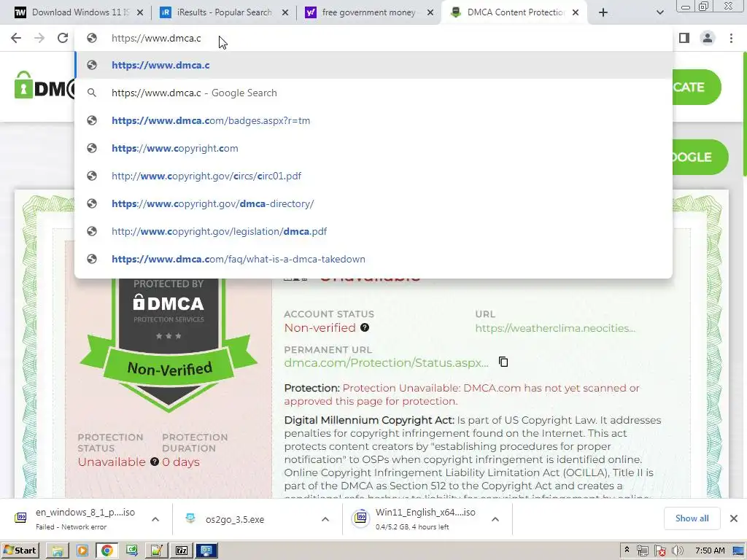
Task: Click the volume speaker tray icon
Action: (678, 551)
